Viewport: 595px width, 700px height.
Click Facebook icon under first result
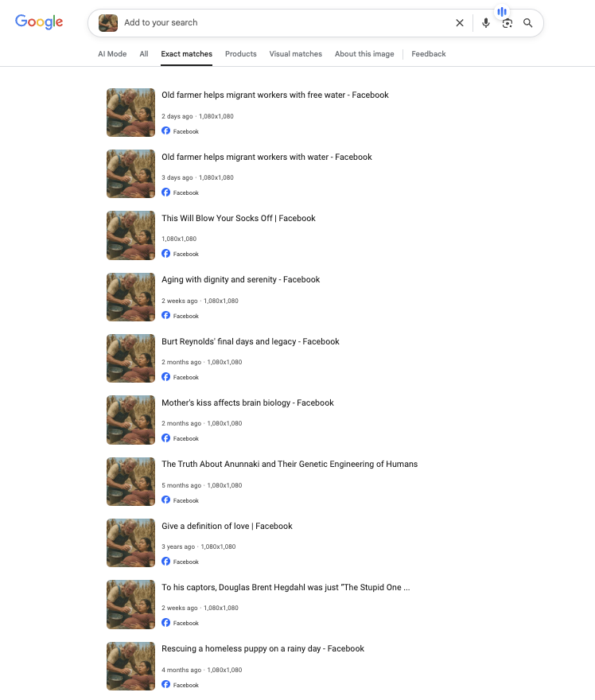[x=165, y=130]
